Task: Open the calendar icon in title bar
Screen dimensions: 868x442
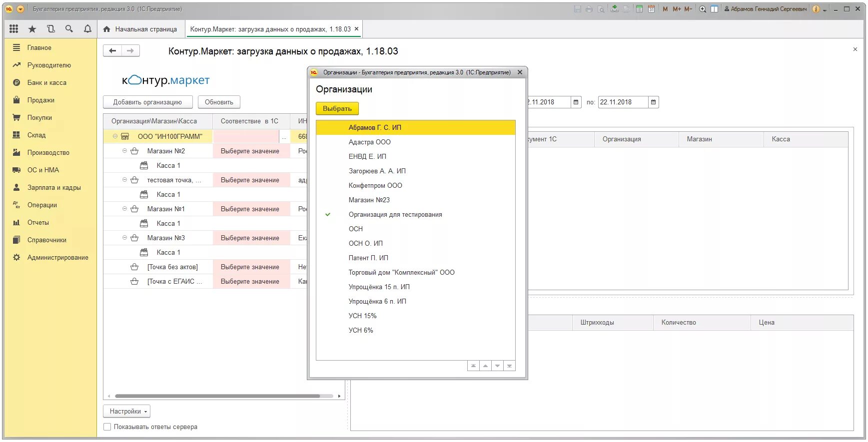Action: click(x=651, y=9)
